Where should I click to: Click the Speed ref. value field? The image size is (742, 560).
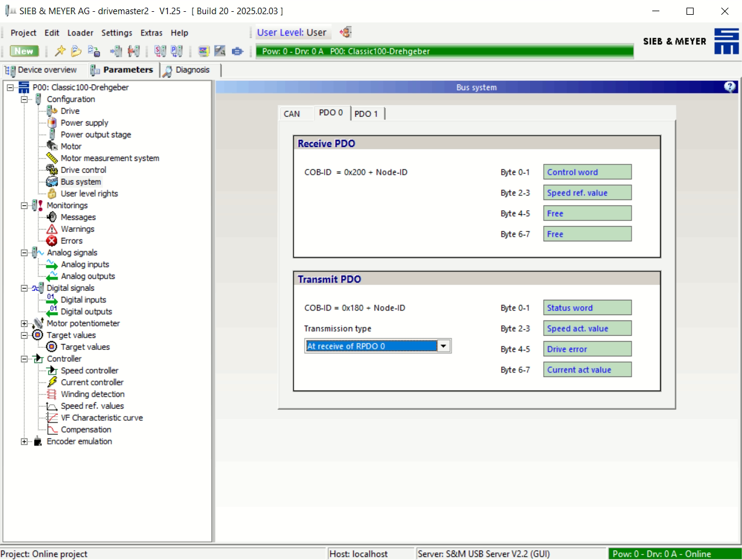(x=587, y=193)
